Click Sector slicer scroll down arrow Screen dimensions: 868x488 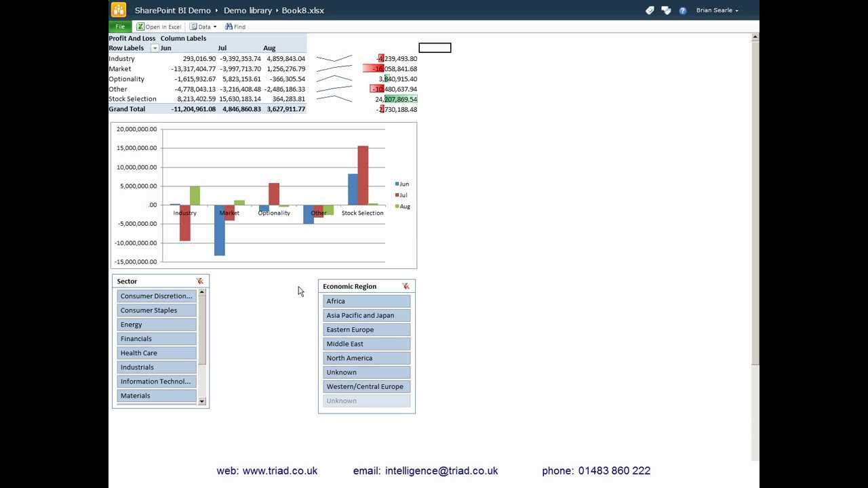(x=202, y=401)
